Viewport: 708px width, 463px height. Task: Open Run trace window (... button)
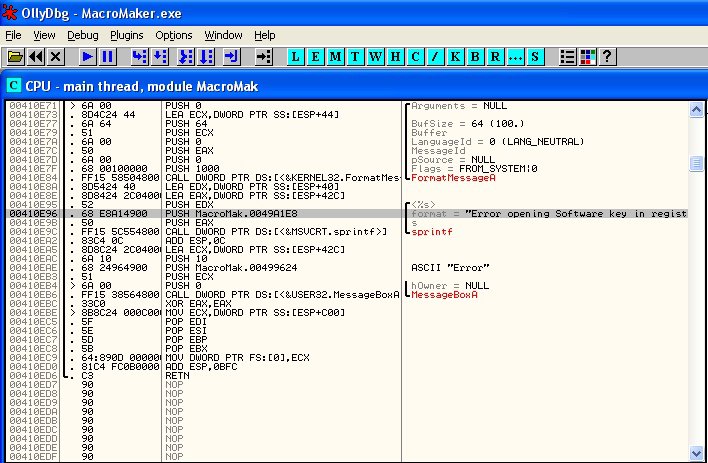[515, 57]
